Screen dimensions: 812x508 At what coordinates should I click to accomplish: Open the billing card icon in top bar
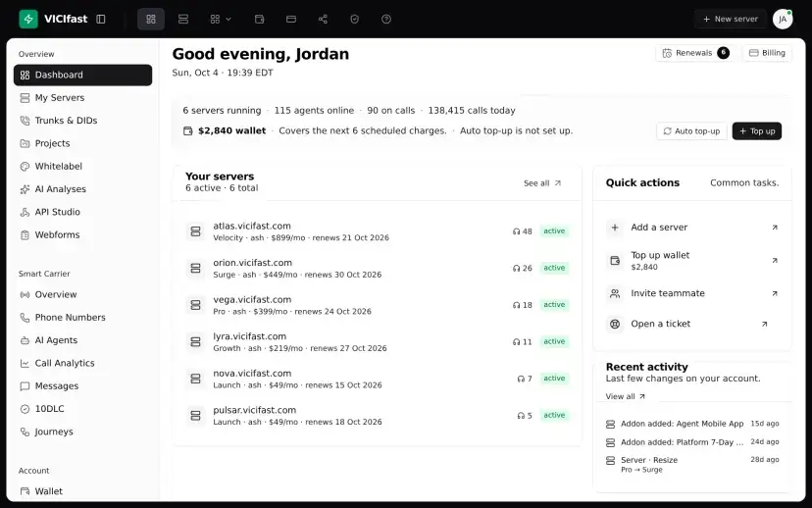click(x=291, y=20)
